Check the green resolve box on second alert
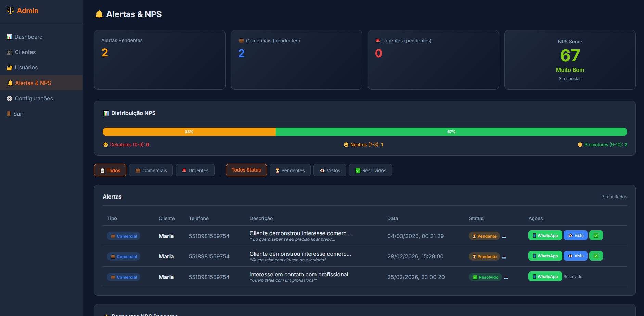The image size is (644, 316). 596,256
